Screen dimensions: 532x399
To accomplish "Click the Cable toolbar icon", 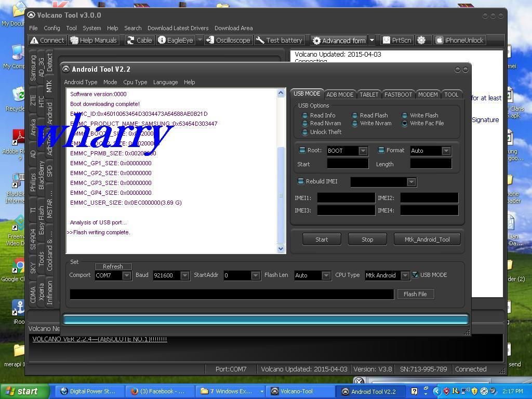I will (139, 40).
